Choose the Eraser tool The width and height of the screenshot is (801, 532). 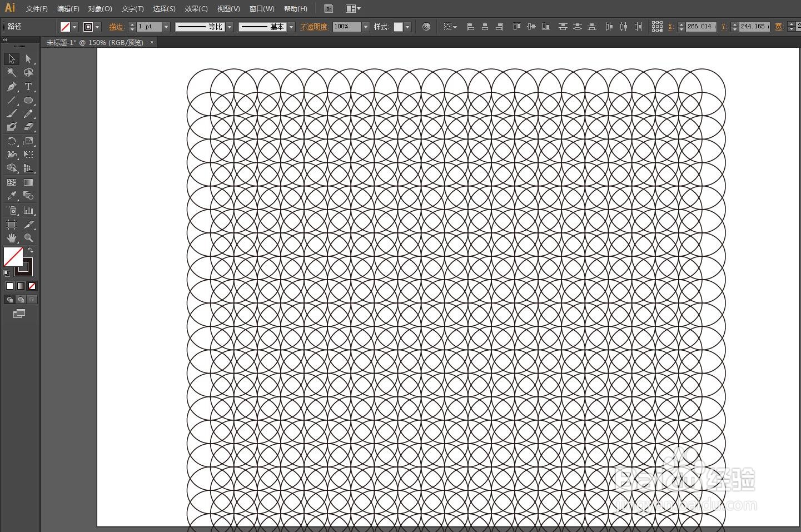click(x=28, y=127)
